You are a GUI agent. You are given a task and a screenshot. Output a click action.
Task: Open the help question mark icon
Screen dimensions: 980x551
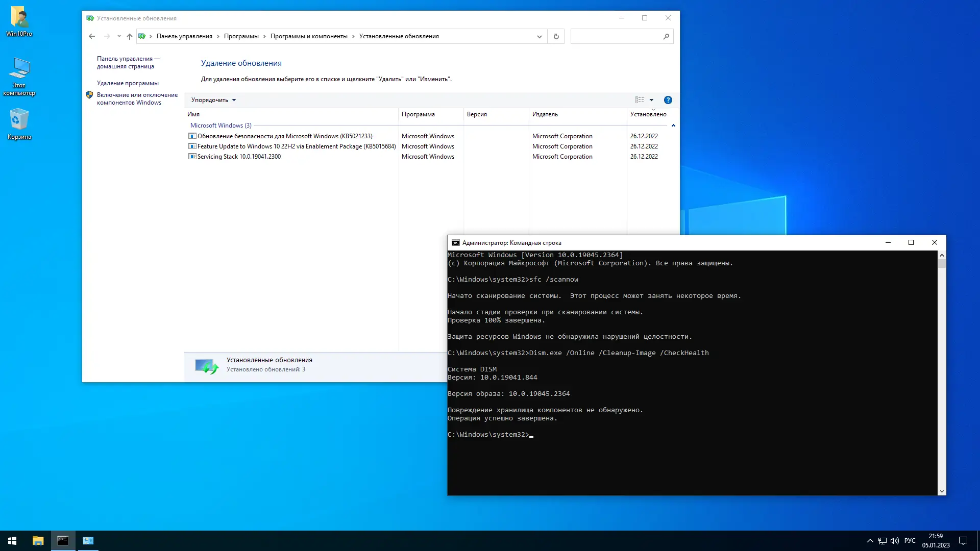pos(668,100)
